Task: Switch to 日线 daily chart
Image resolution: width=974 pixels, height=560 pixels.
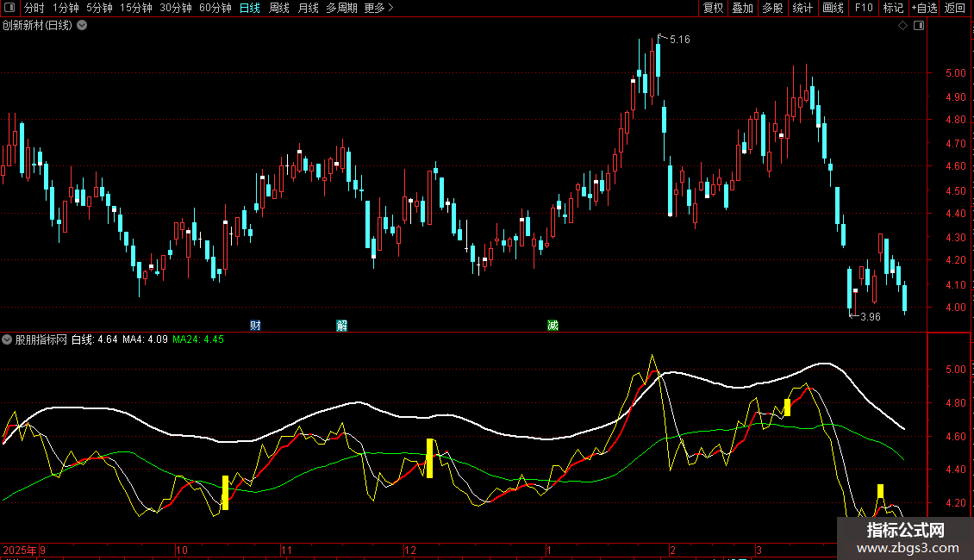Action: (250, 8)
